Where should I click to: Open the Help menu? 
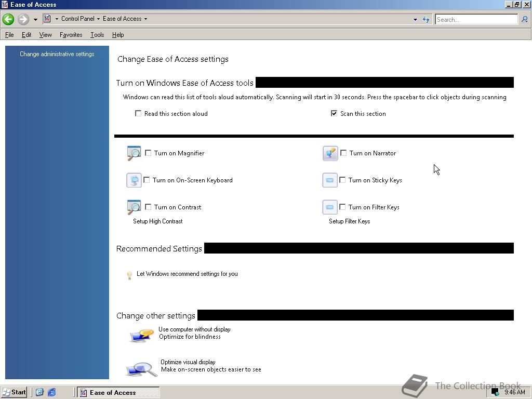(x=118, y=35)
